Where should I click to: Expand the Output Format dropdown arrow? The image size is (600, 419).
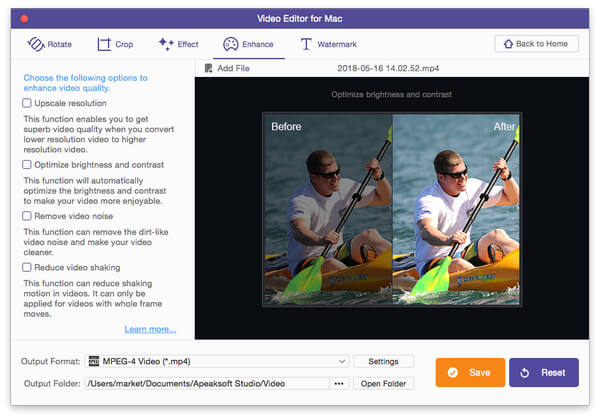point(342,361)
